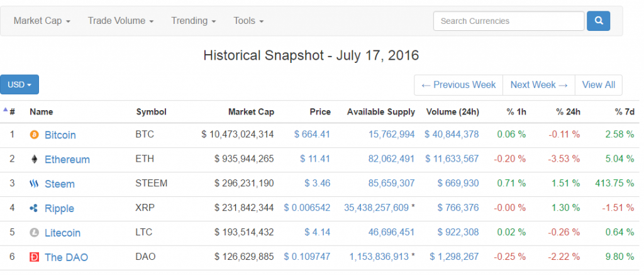Click the Bitcoin coin logo icon
This screenshot has height=275, width=644.
pyautogui.click(x=34, y=135)
